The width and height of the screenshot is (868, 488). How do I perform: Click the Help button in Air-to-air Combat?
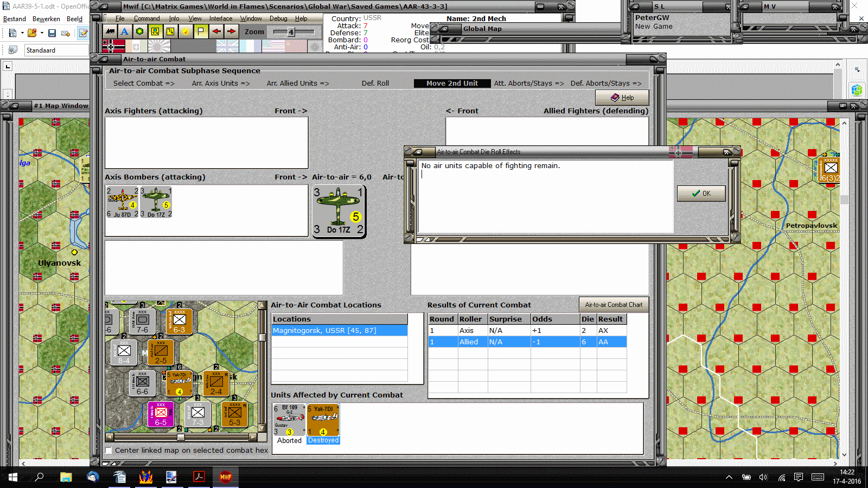pos(622,98)
